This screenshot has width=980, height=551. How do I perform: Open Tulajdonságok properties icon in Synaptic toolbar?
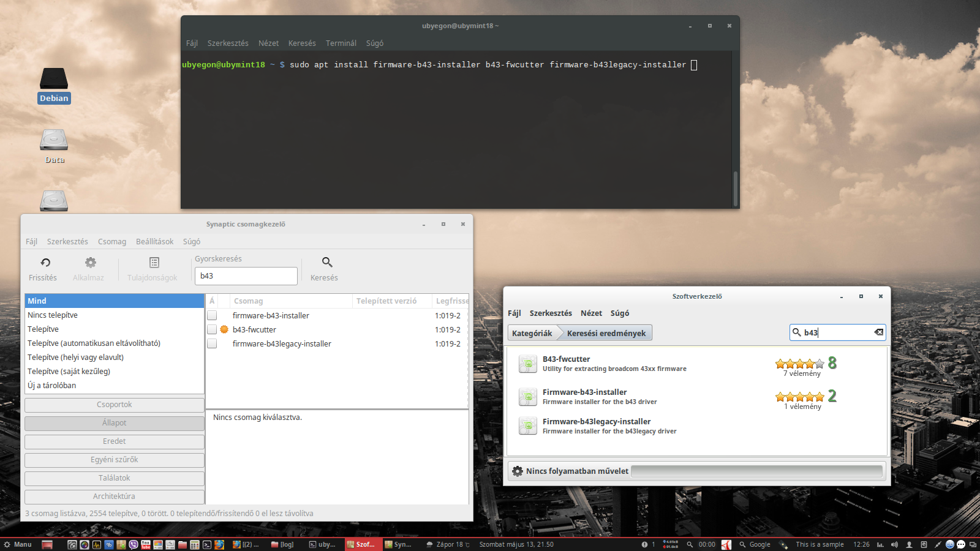click(x=154, y=263)
